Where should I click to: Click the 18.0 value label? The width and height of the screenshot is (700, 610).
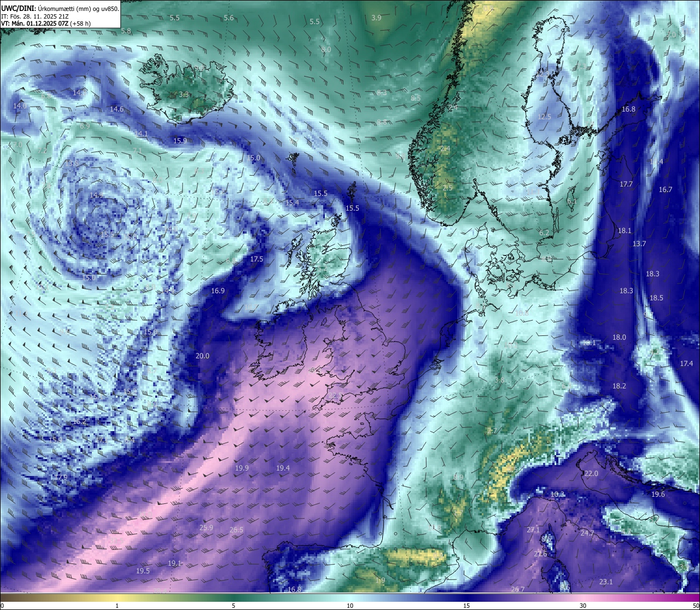pyautogui.click(x=619, y=338)
